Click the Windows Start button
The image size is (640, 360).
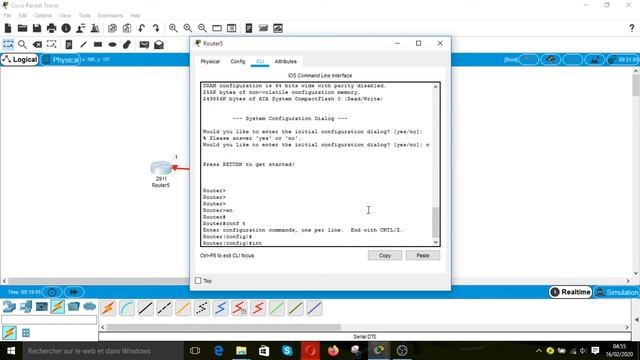pos(11,351)
